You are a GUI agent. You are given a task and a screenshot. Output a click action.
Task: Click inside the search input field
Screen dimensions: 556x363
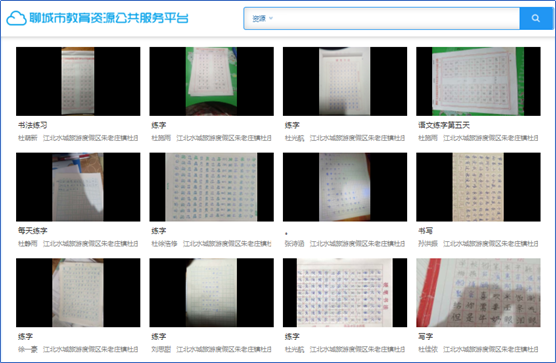point(396,18)
